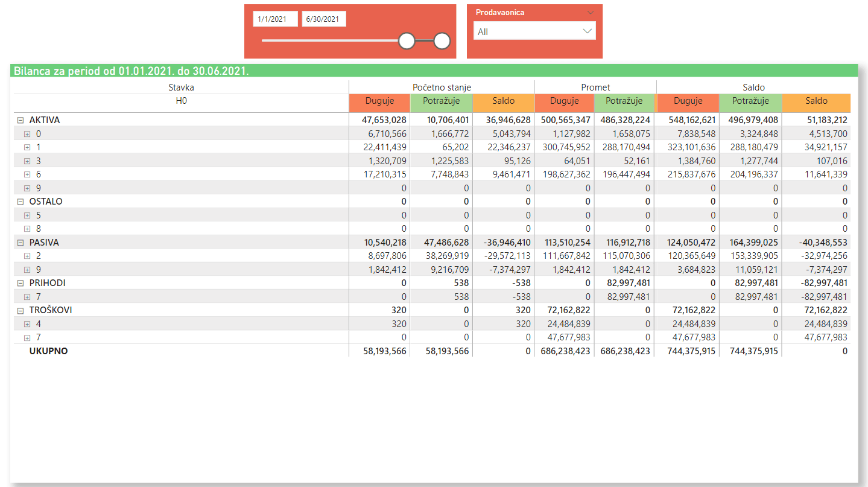This screenshot has height=487, width=868.
Task: Click the Početno stanje group header
Action: (x=442, y=88)
